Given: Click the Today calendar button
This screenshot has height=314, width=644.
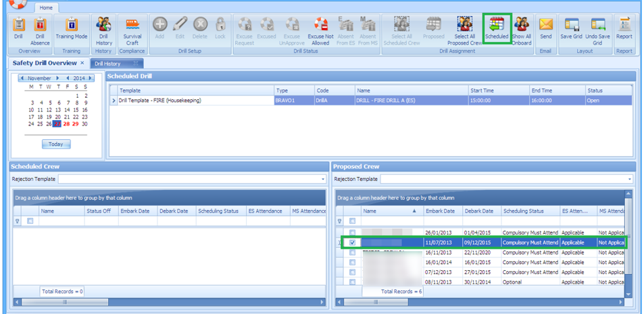Looking at the screenshot, I should pyautogui.click(x=56, y=144).
